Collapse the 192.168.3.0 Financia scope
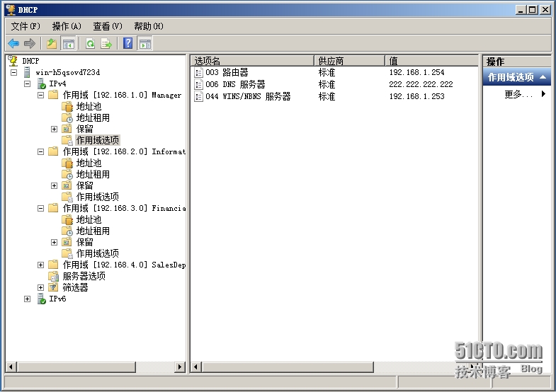556x392 pixels. tap(41, 209)
